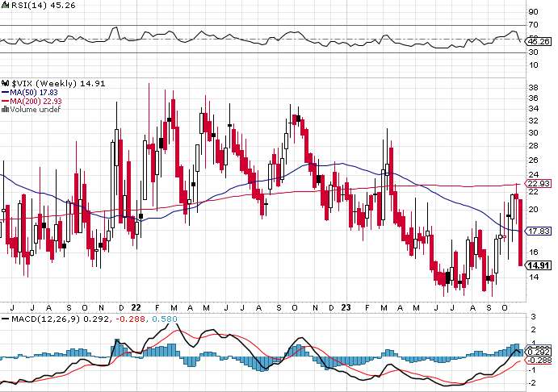Click the Volume undef legend label
Viewport: 558px width, 392px height.
(x=36, y=110)
